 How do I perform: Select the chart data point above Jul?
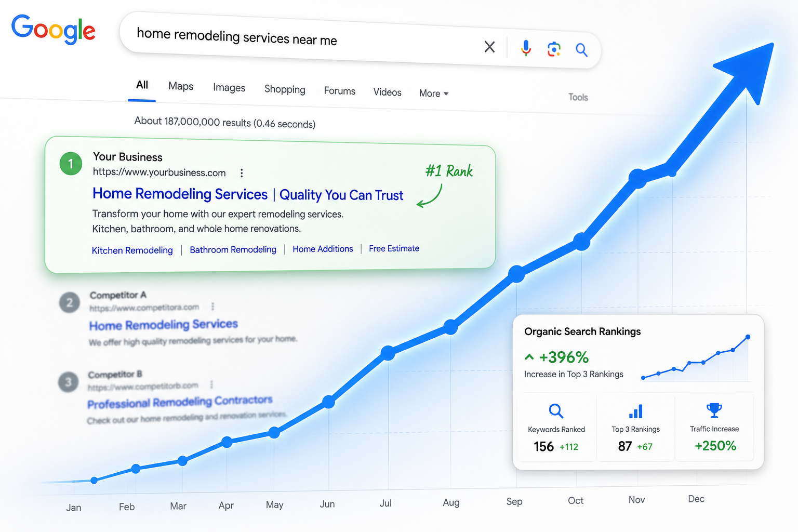(x=388, y=353)
